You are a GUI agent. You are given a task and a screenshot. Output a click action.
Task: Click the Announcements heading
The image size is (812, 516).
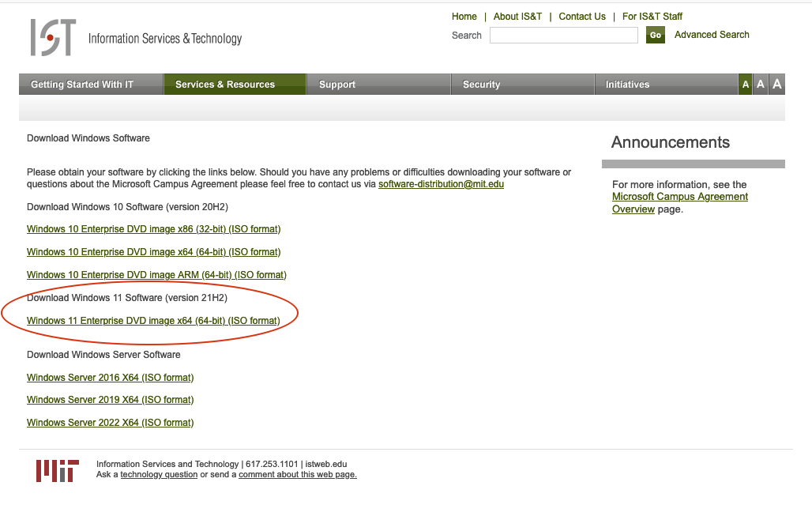671,142
